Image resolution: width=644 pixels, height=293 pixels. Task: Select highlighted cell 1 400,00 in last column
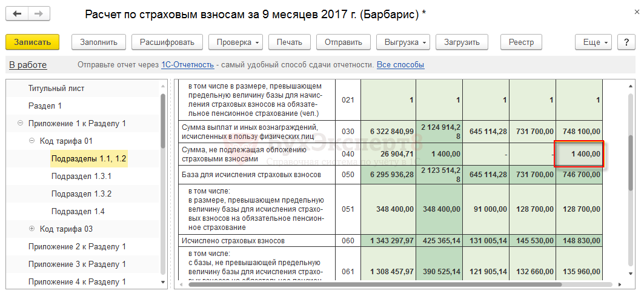coord(579,153)
